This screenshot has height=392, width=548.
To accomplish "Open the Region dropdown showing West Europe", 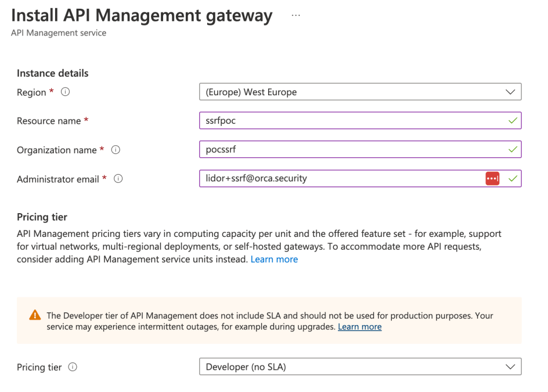I will click(360, 92).
